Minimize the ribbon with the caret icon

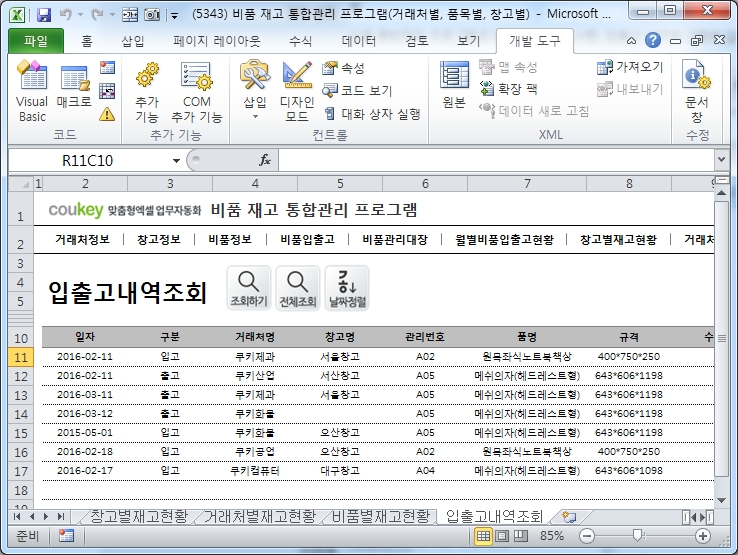click(x=631, y=41)
